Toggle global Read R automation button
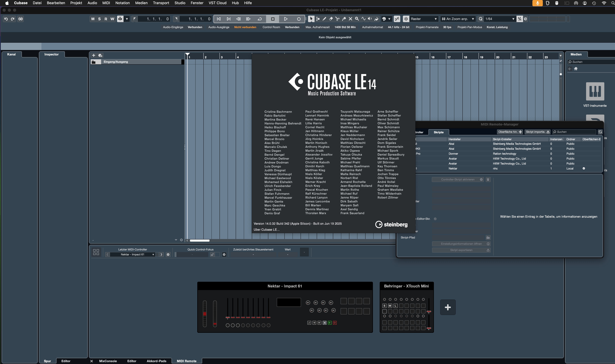 (x=106, y=19)
